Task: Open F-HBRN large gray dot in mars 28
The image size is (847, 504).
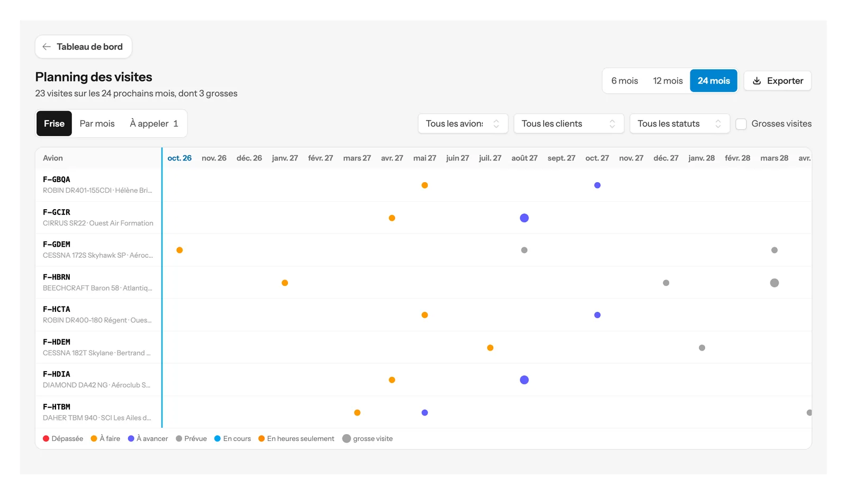Action: [774, 283]
